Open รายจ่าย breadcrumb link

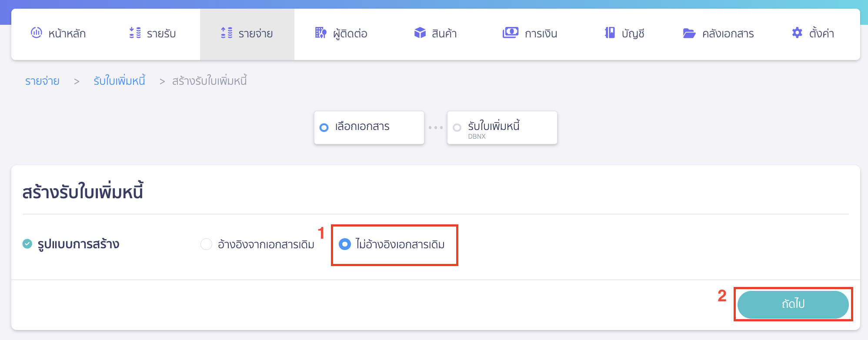tap(42, 80)
